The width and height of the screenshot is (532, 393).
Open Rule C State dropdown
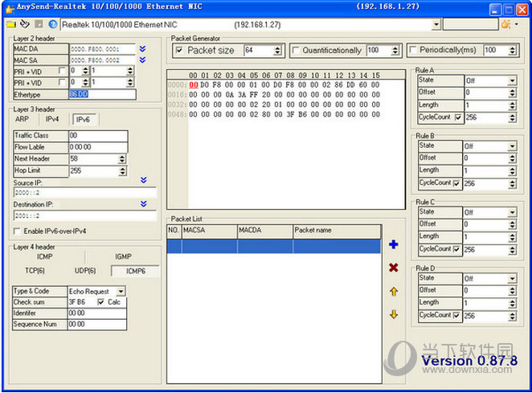[512, 212]
